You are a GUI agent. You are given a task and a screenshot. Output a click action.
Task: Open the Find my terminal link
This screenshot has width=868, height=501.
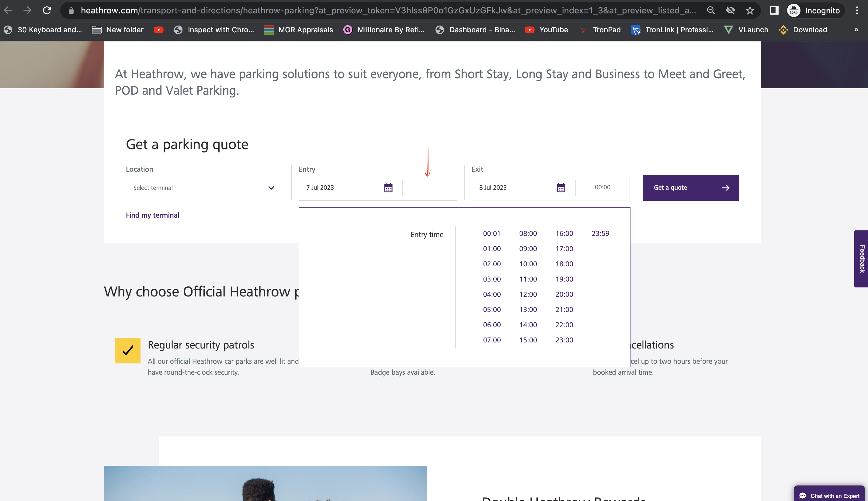(152, 215)
